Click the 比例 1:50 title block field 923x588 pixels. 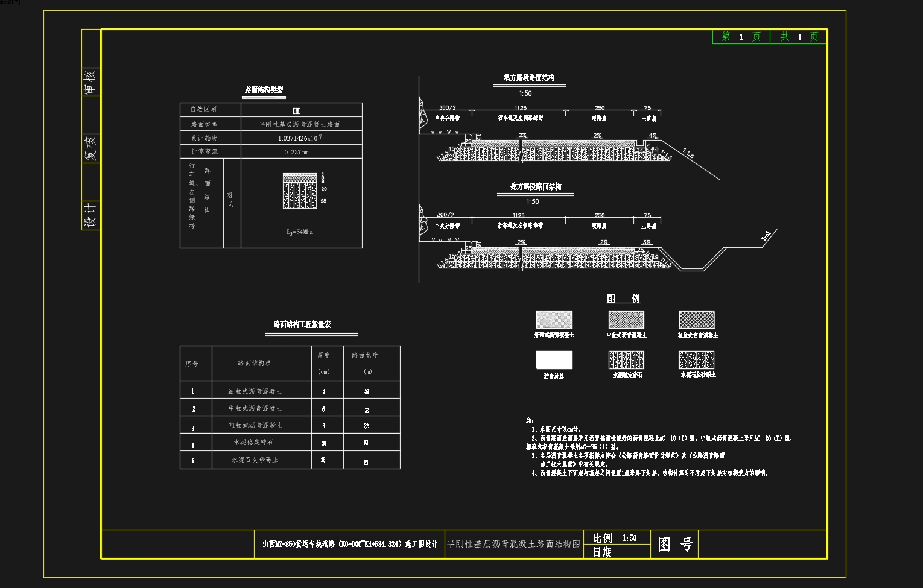617,537
